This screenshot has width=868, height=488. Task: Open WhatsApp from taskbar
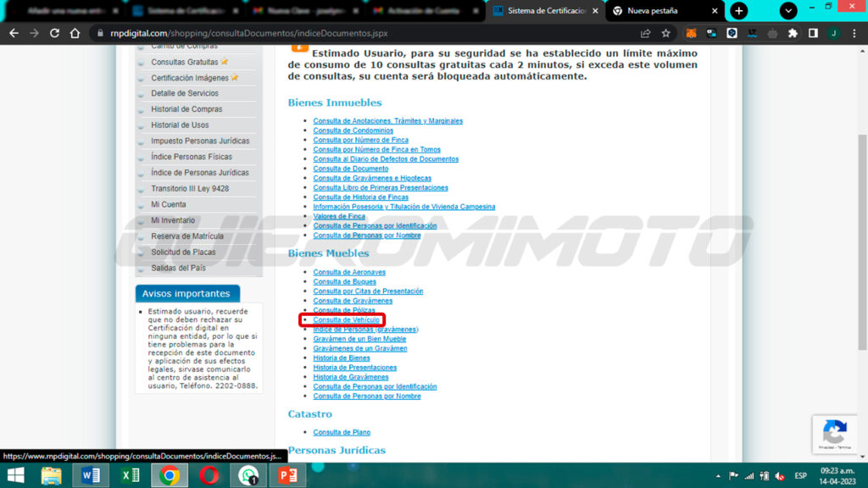coord(248,475)
